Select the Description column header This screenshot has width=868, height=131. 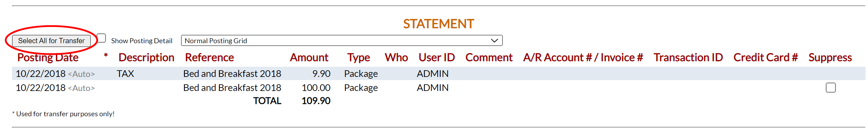click(146, 58)
